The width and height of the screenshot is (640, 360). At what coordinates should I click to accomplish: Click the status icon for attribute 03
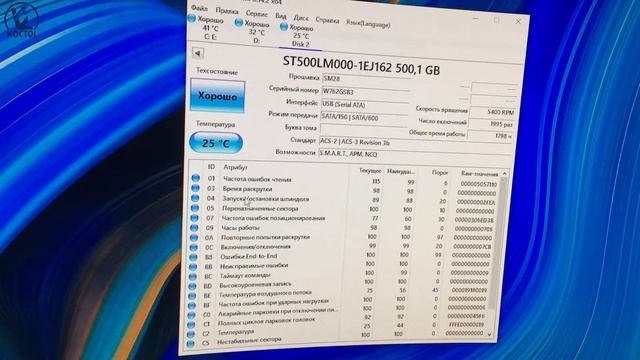[195, 188]
